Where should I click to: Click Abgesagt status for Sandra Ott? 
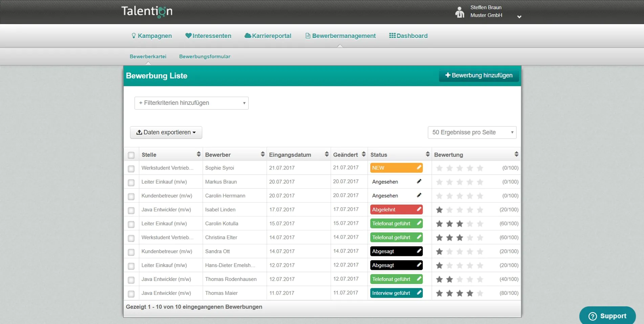tap(396, 251)
